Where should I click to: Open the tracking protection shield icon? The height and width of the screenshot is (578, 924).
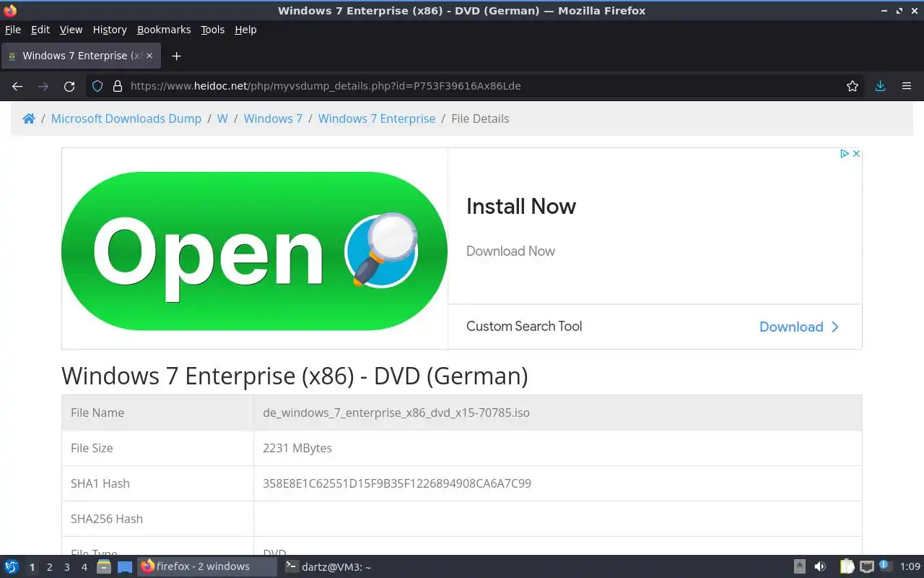tap(98, 86)
